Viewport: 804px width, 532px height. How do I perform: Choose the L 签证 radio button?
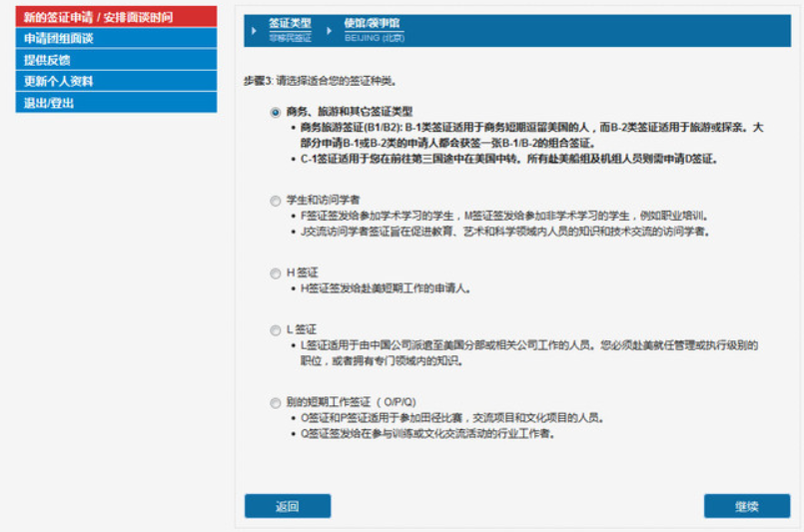click(276, 329)
